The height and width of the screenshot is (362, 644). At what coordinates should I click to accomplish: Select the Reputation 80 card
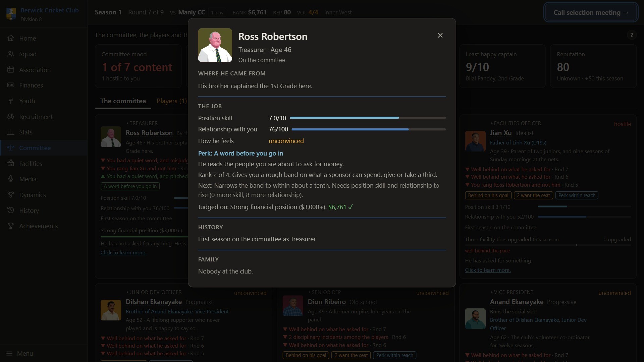click(593, 66)
